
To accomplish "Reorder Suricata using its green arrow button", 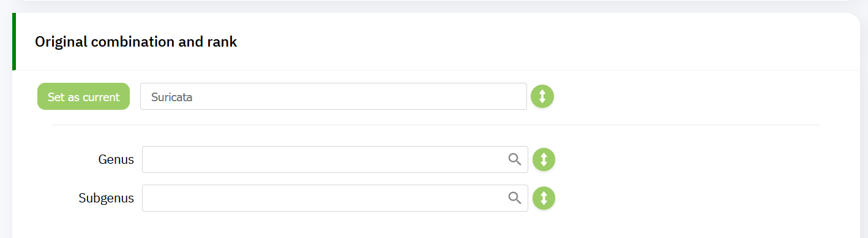I will (542, 96).
